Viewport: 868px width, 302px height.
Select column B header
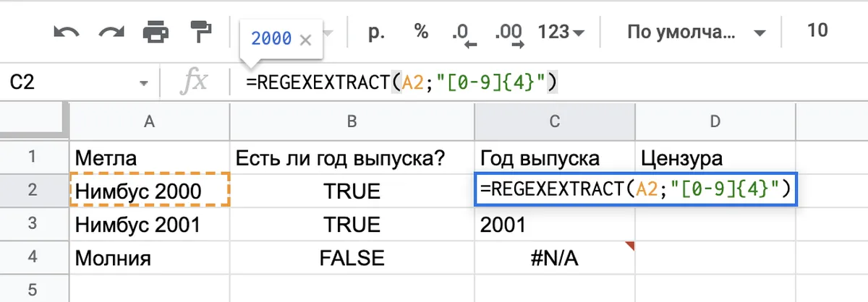pos(352,123)
